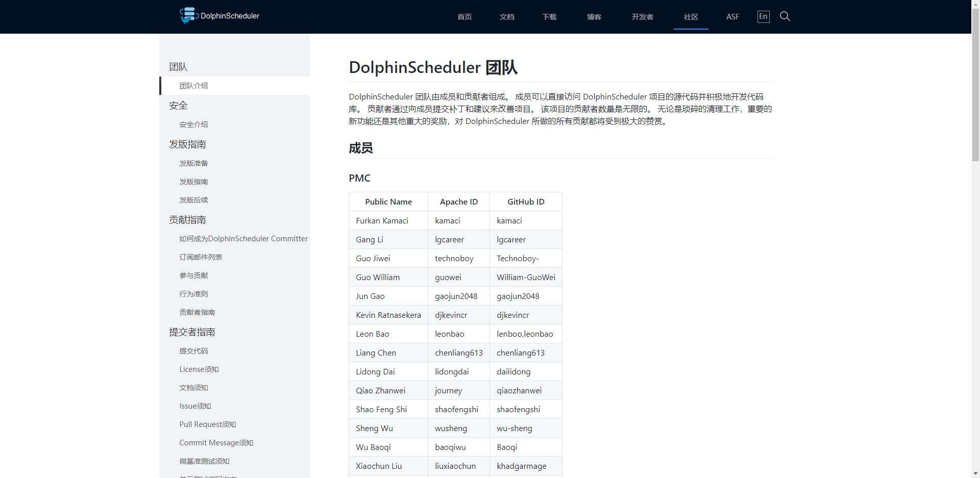Click the 安全 sidebar heading
Viewport: 980px width, 478px height.
coord(178,106)
